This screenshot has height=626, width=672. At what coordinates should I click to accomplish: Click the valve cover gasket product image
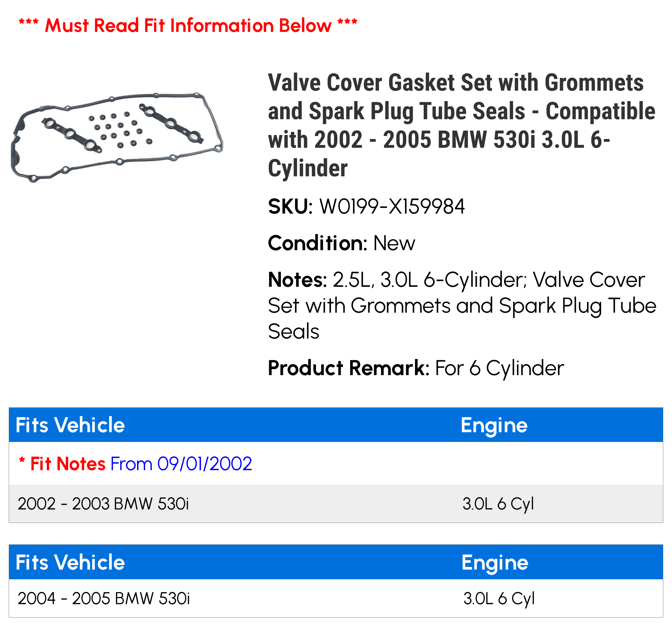117,137
